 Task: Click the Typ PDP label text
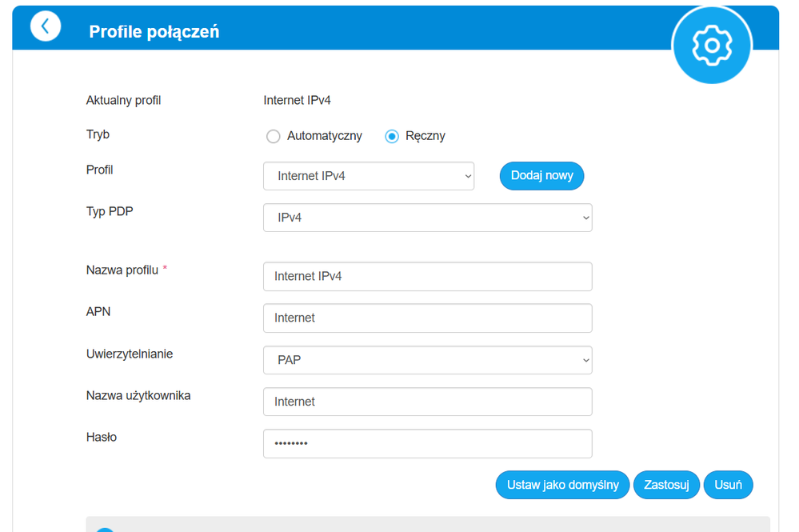click(x=110, y=211)
